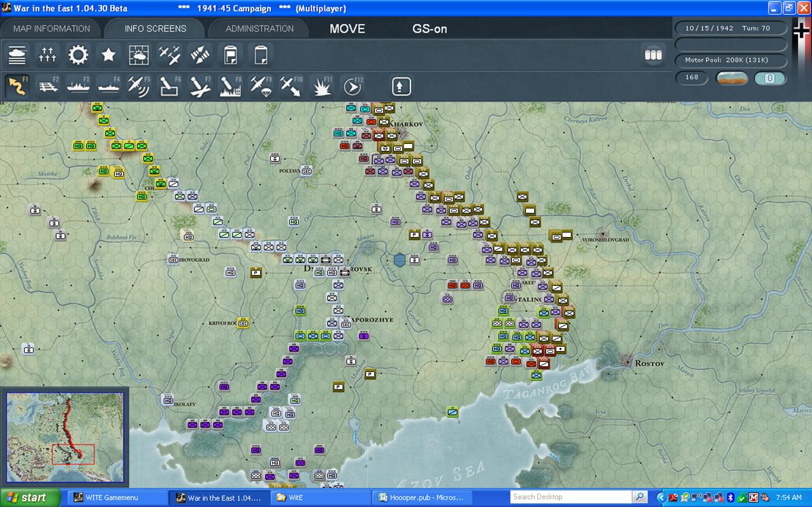Select the green unit on Azov coast
Viewport: 812px width, 507px height.
[453, 412]
